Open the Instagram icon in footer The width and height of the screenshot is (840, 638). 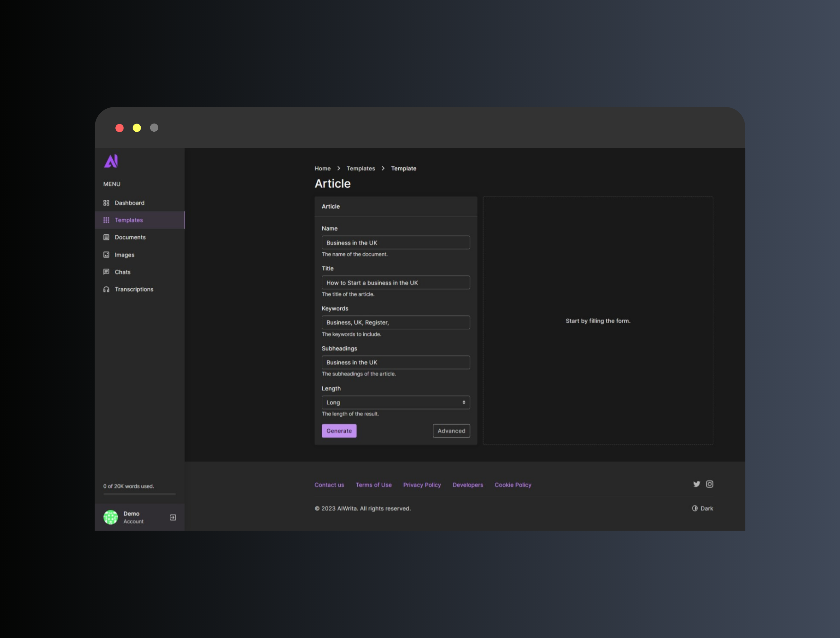coord(709,484)
